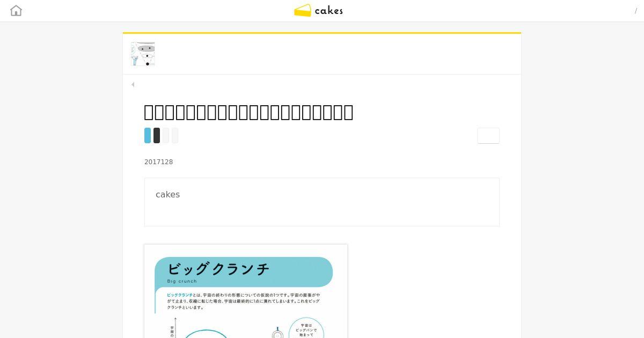
Task: Click the first light gray share button
Action: [166, 136]
